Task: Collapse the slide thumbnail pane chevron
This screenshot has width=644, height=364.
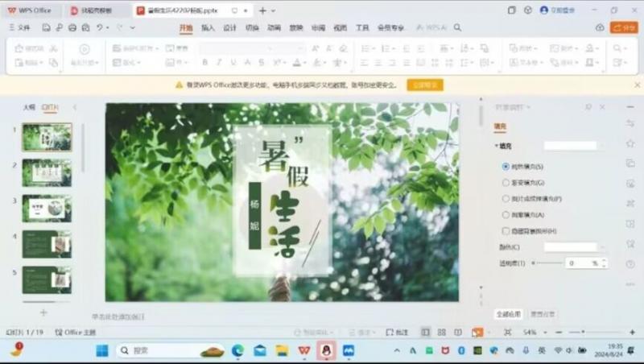Action: [74, 107]
